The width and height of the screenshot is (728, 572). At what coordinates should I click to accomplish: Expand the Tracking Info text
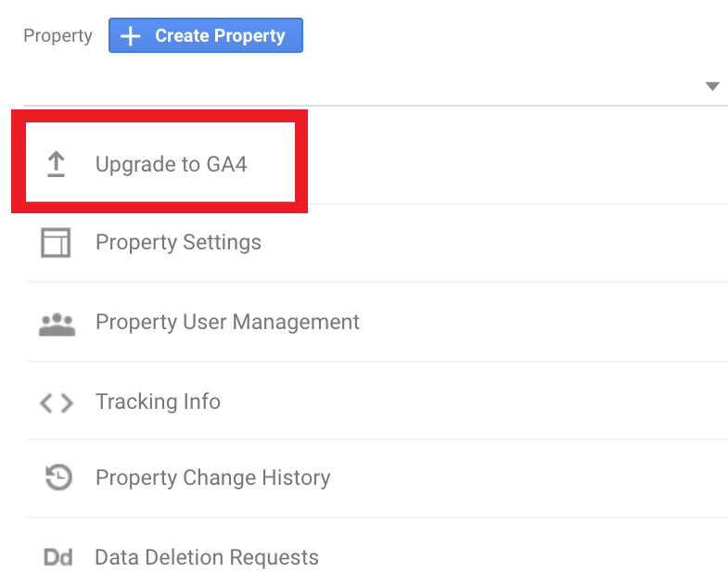coord(158,402)
